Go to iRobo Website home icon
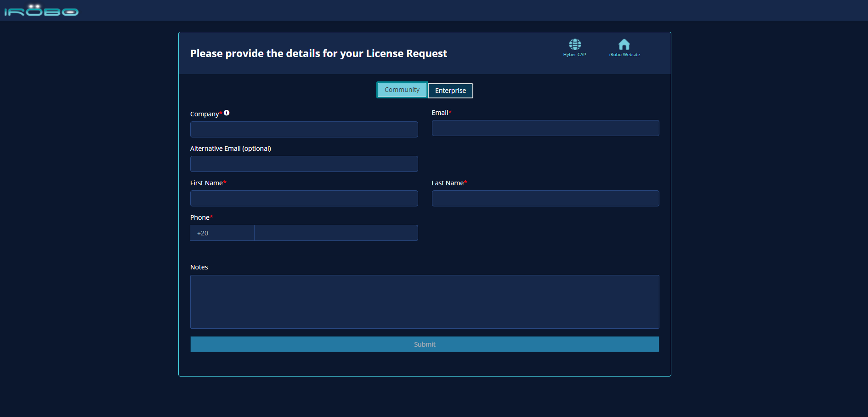 [x=624, y=44]
